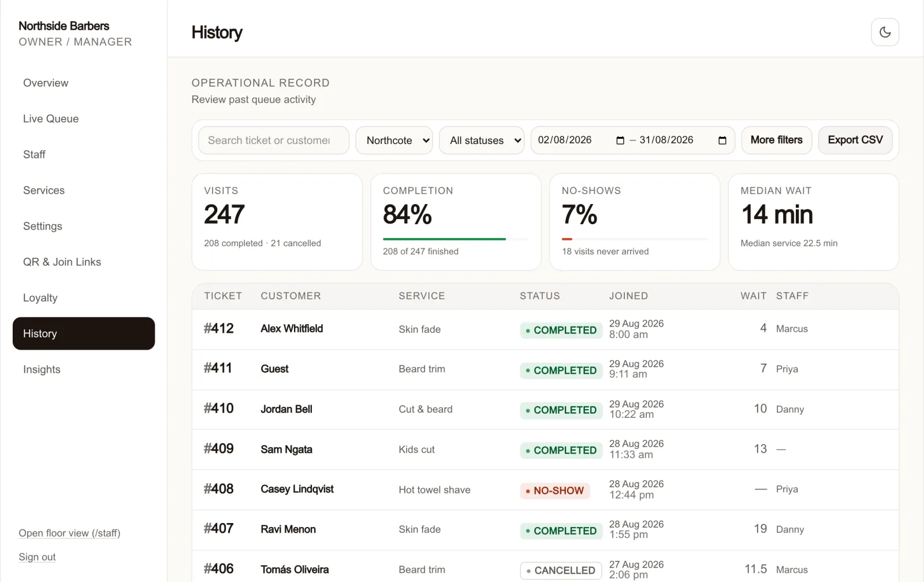Click the No-shows 7% progress bar
The width and height of the screenshot is (924, 582).
coord(635,239)
